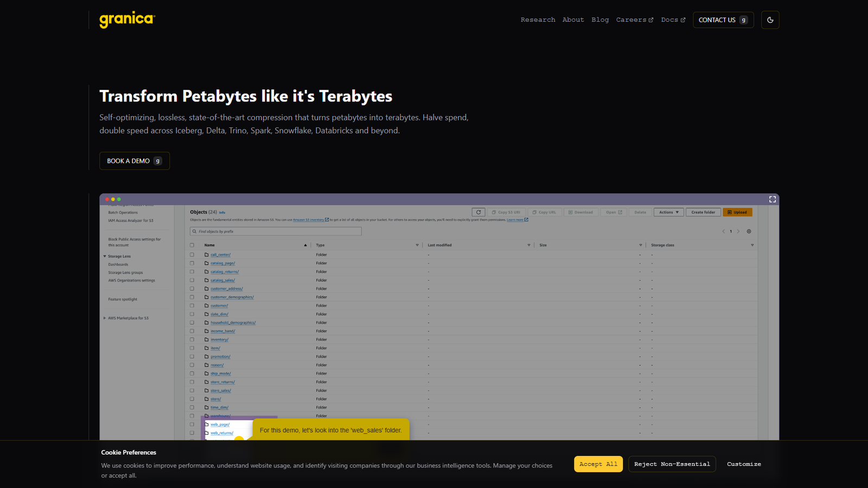Sort by the Size column arrow
The height and width of the screenshot is (488, 868).
click(x=641, y=245)
